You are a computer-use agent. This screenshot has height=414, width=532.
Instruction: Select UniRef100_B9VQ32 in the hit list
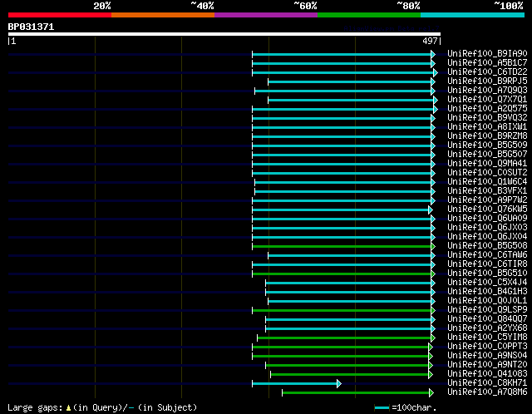coord(487,118)
